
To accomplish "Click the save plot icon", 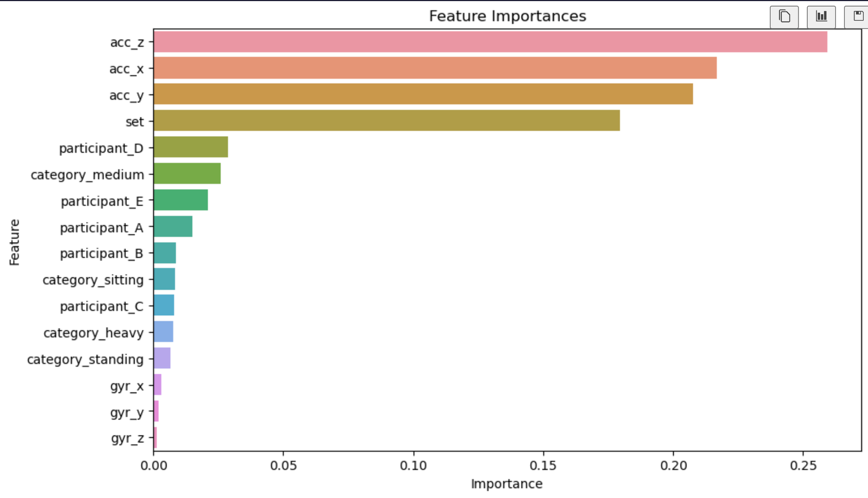I will click(x=858, y=16).
